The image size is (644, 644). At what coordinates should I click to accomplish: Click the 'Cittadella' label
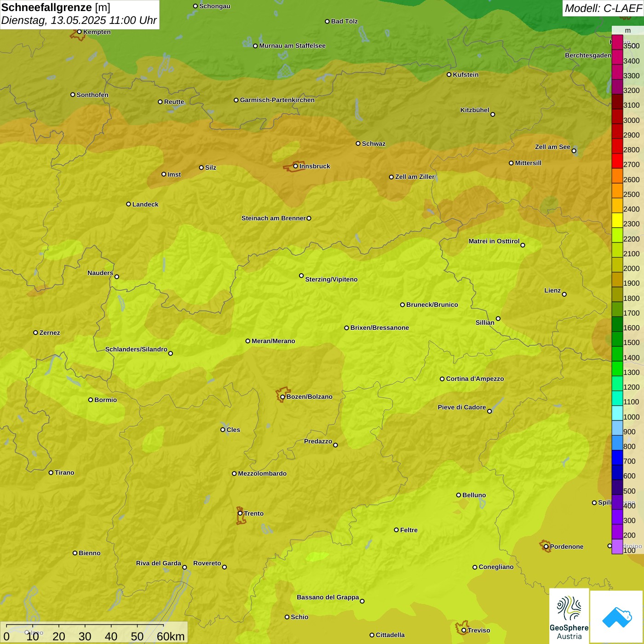390,635
